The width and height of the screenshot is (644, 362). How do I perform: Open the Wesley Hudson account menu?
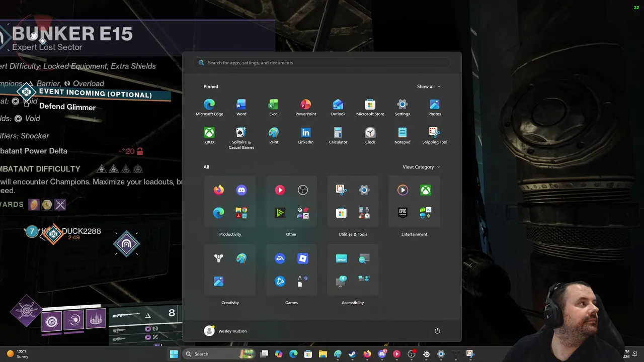tap(225, 331)
